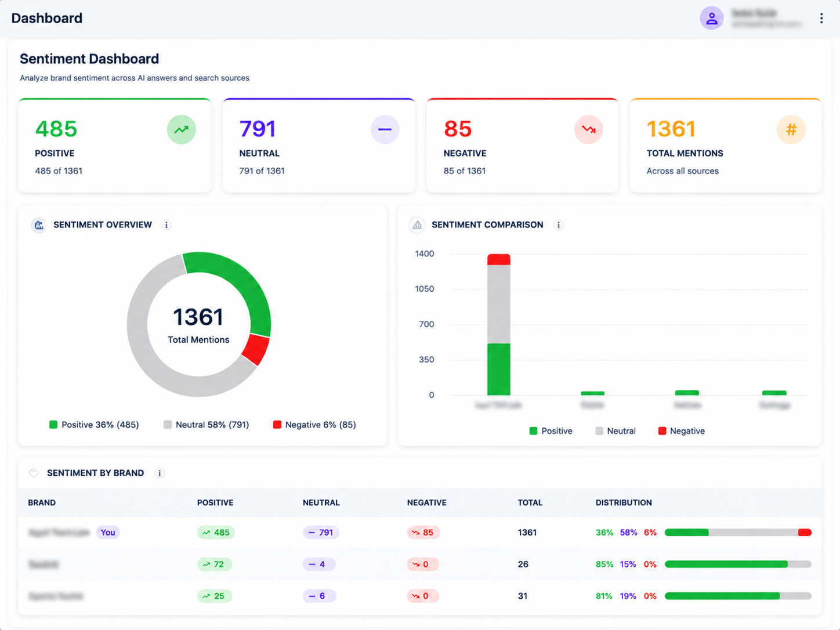
Task: Click the total 1361 cell in the table
Action: pyautogui.click(x=527, y=533)
